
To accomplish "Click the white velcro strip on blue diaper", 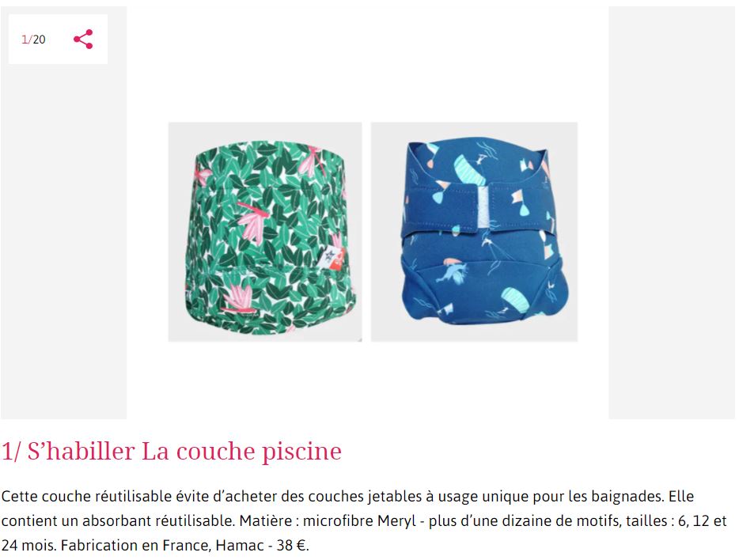I will 484,208.
